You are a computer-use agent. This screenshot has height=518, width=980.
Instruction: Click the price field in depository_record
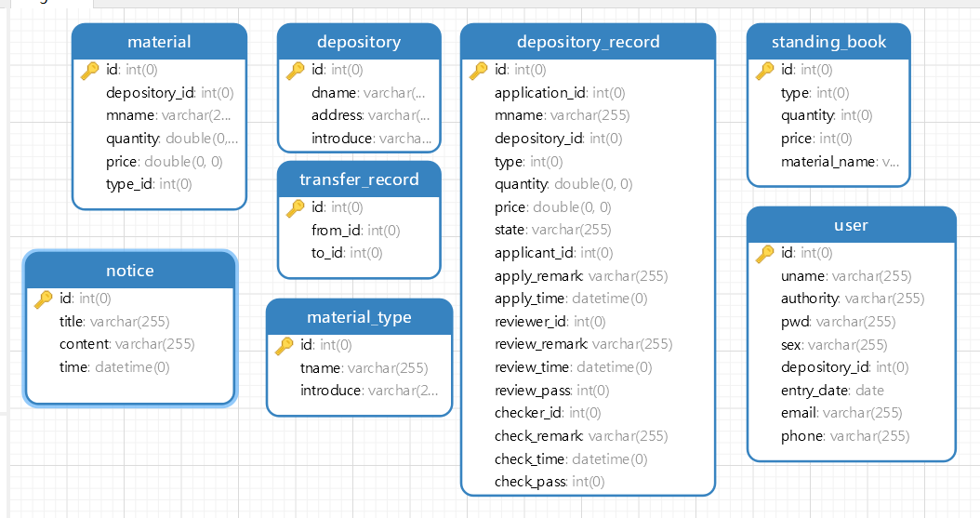[x=553, y=207]
